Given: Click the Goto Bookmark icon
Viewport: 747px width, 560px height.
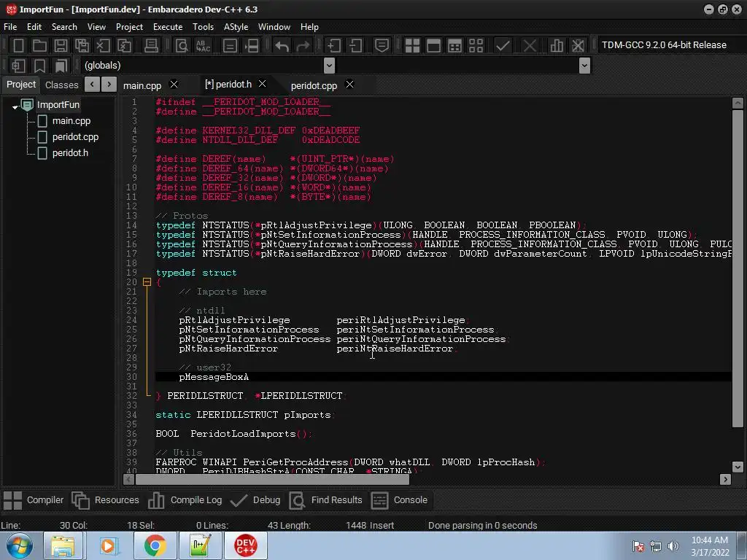Looking at the screenshot, I should point(61,66).
